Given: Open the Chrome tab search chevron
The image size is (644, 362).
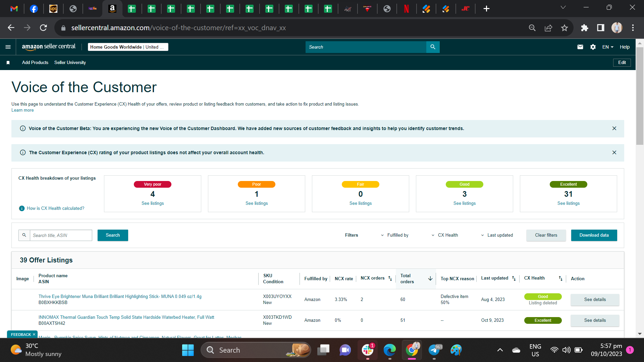Looking at the screenshot, I should pyautogui.click(x=563, y=8).
